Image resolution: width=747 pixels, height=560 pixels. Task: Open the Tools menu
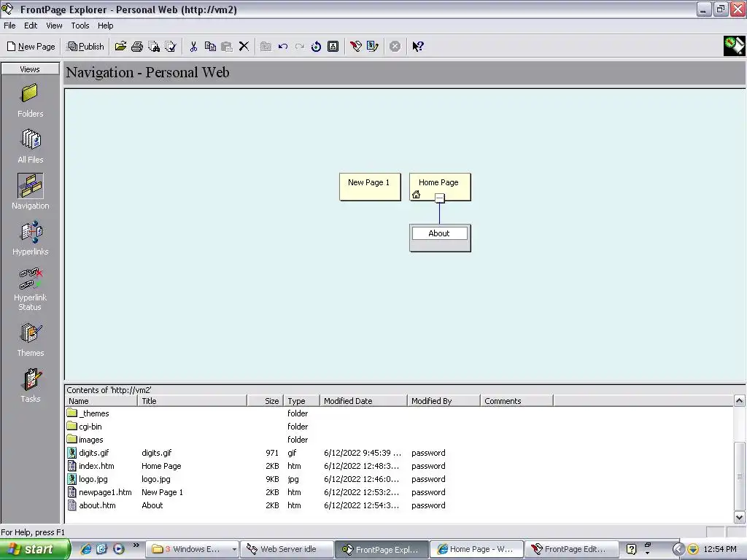(80, 26)
